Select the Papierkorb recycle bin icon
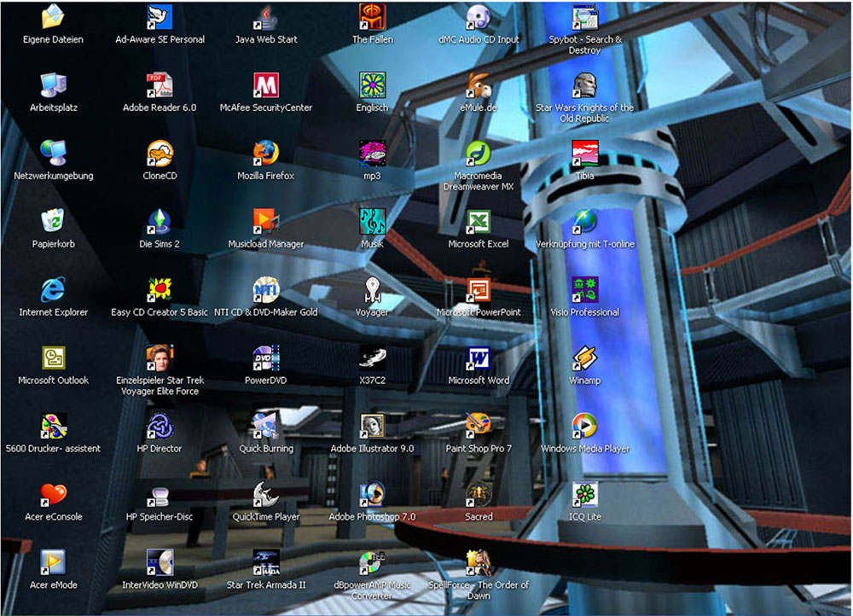Screen dimensions: 853x616 pyautogui.click(x=53, y=221)
